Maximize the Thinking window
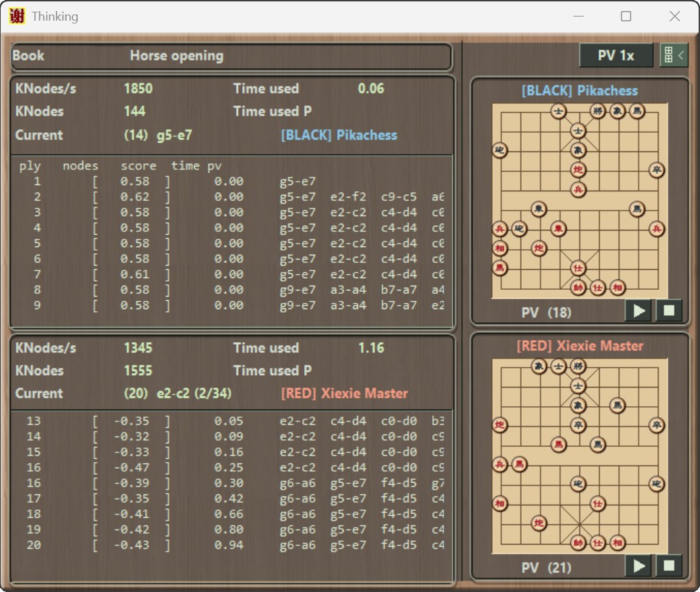This screenshot has width=700, height=592. click(626, 16)
